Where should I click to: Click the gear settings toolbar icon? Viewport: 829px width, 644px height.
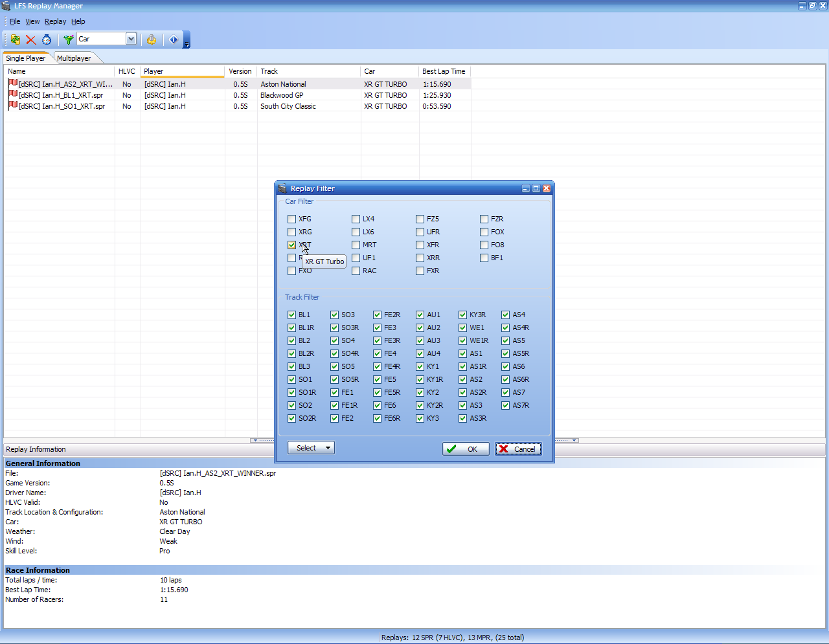tap(152, 39)
